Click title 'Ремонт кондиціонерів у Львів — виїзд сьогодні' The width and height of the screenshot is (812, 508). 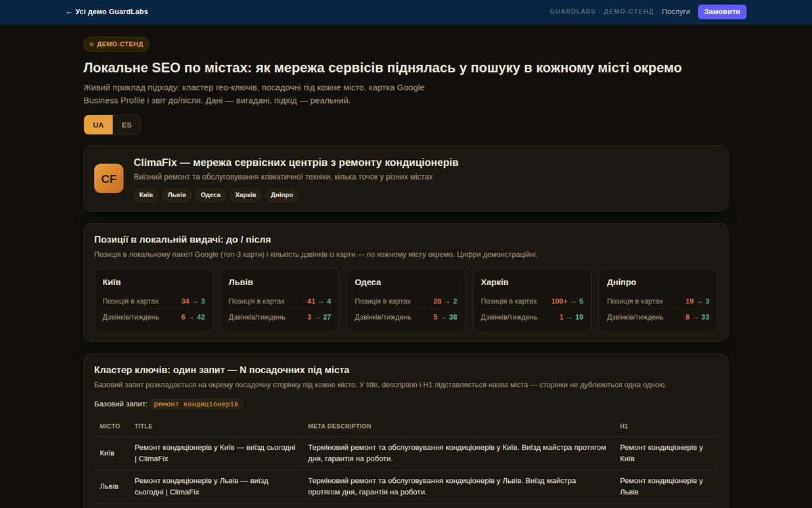(202, 486)
